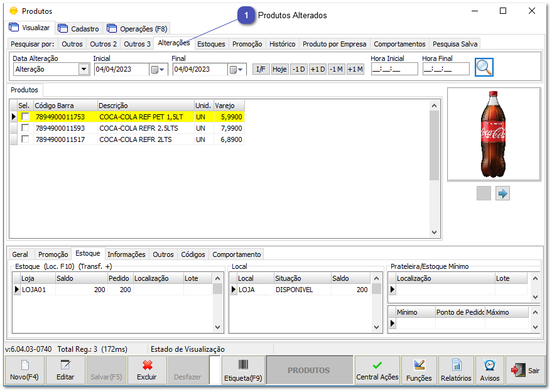Screen dimensions: 552x392
Task: Select COCA-COLA REFR 2.5LTS row checkbox
Action: pos(26,128)
